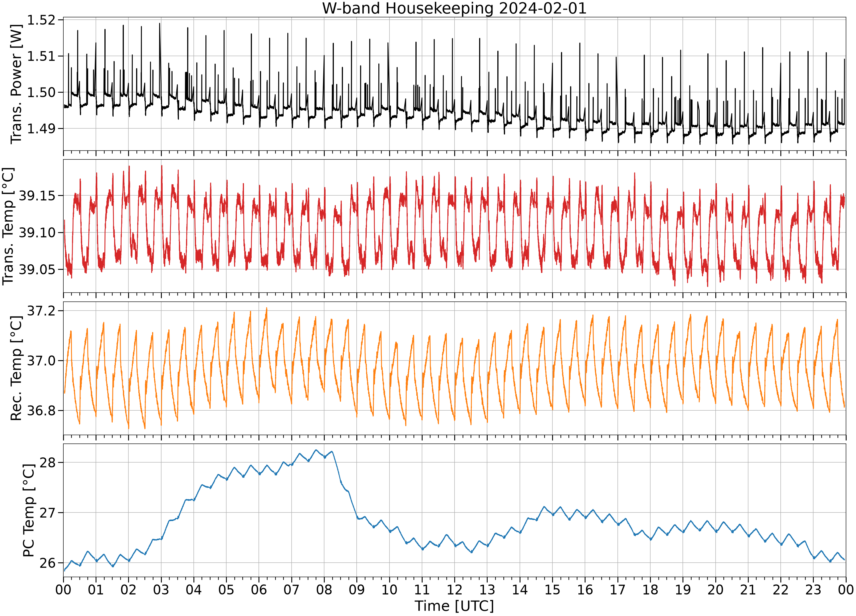Click the PC Temp [°C] axis label
The width and height of the screenshot is (856, 616).
29,510
